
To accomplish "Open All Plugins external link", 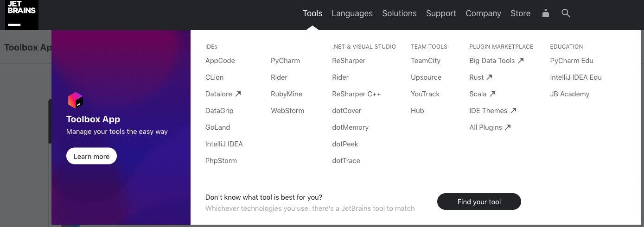I will [x=490, y=127].
